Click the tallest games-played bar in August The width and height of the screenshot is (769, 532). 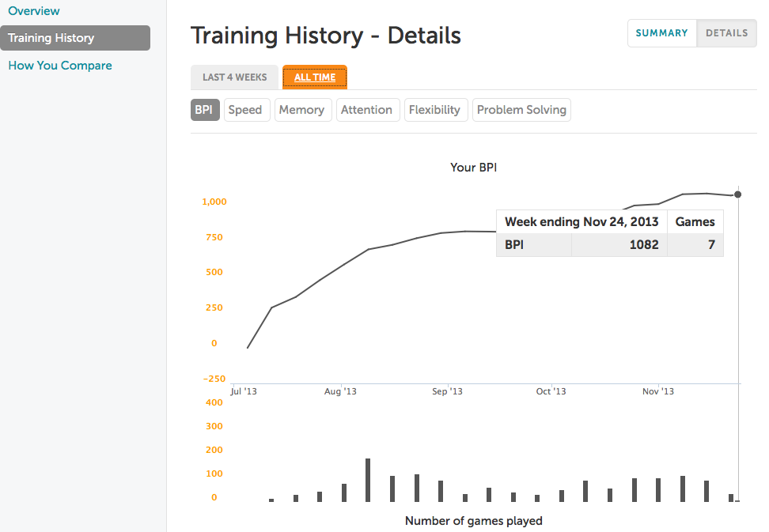tap(368, 480)
